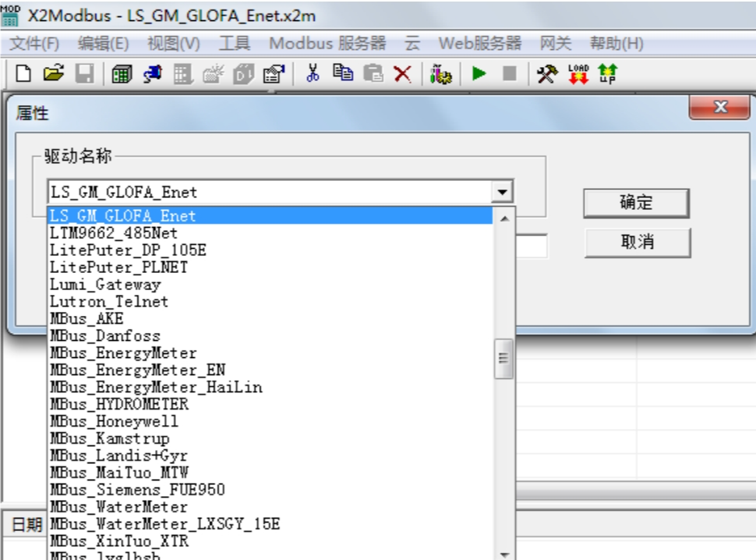Select the plain MBus_WaterMeter driver
The image size is (756, 560).
[270, 507]
